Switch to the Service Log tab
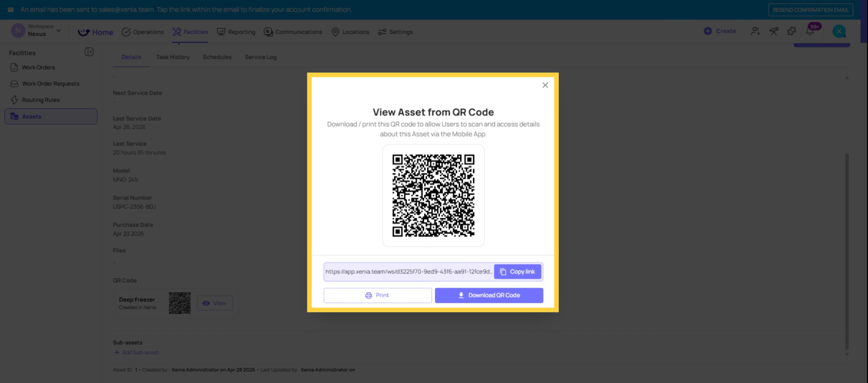This screenshot has width=868, height=383. 261,57
